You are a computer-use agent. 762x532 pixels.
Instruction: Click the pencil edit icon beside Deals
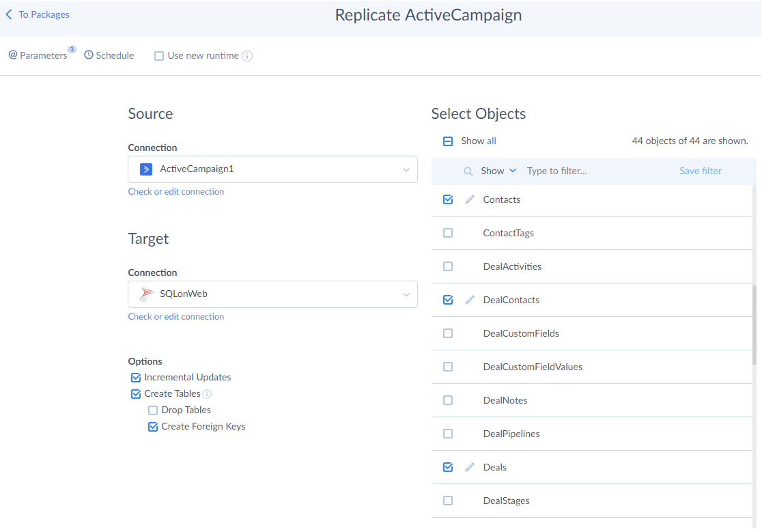[470, 467]
